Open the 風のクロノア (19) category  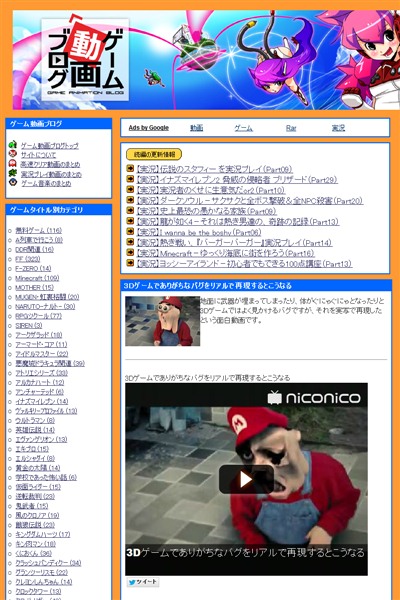(x=37, y=515)
